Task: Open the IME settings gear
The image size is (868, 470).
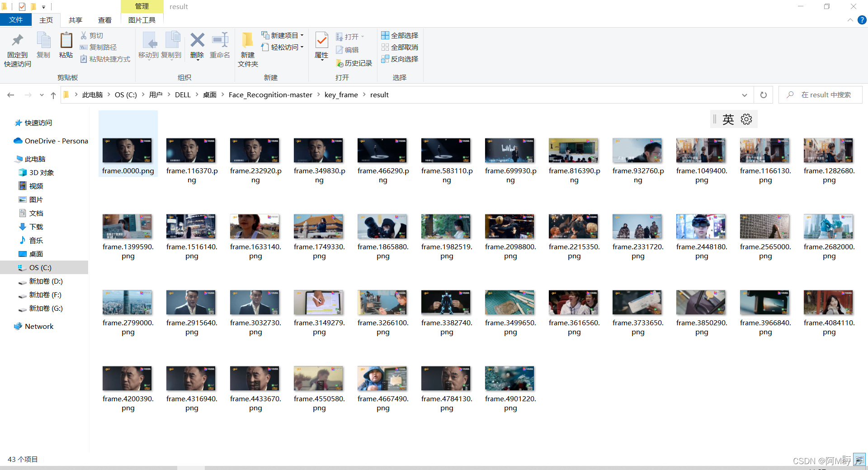Action: coord(746,119)
